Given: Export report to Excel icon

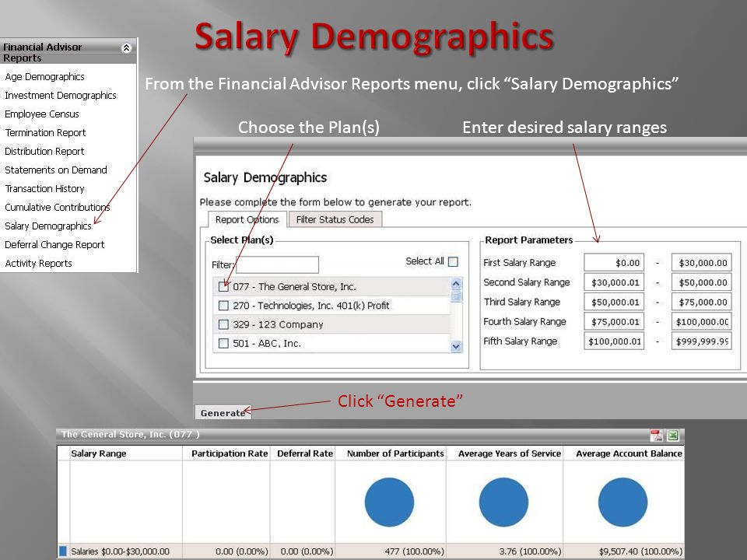Looking at the screenshot, I should (x=672, y=436).
